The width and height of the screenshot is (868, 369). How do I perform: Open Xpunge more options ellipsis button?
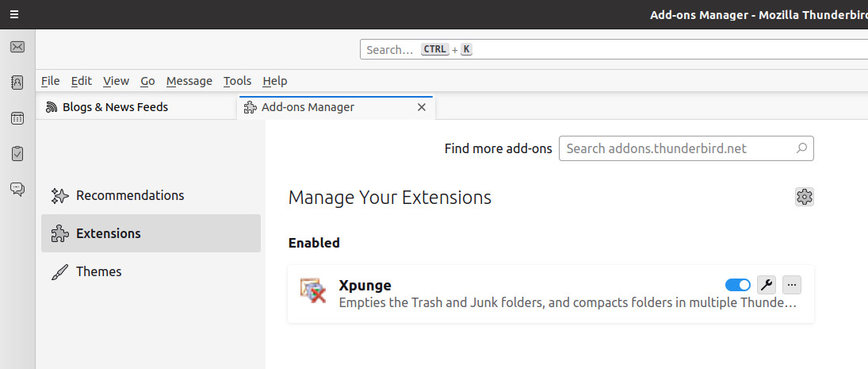click(x=792, y=285)
